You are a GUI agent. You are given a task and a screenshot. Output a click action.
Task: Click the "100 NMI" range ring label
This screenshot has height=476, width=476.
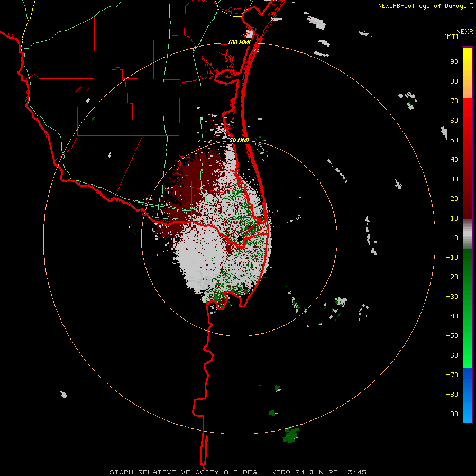pos(239,42)
